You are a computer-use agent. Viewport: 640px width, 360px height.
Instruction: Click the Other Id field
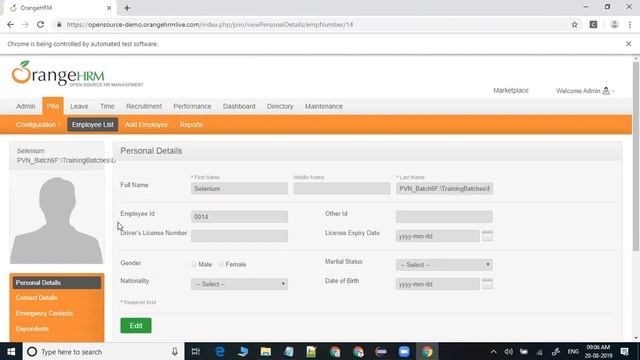coord(444,216)
